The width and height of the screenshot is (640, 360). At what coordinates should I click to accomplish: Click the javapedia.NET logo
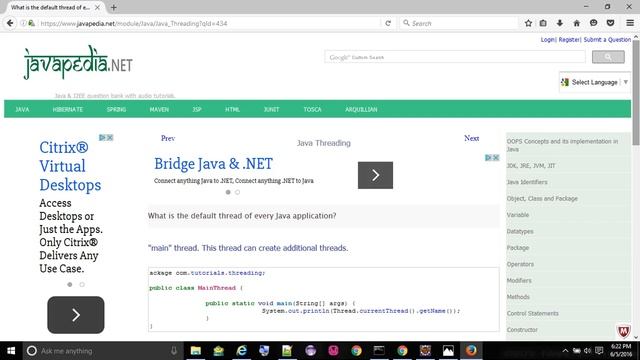78,62
